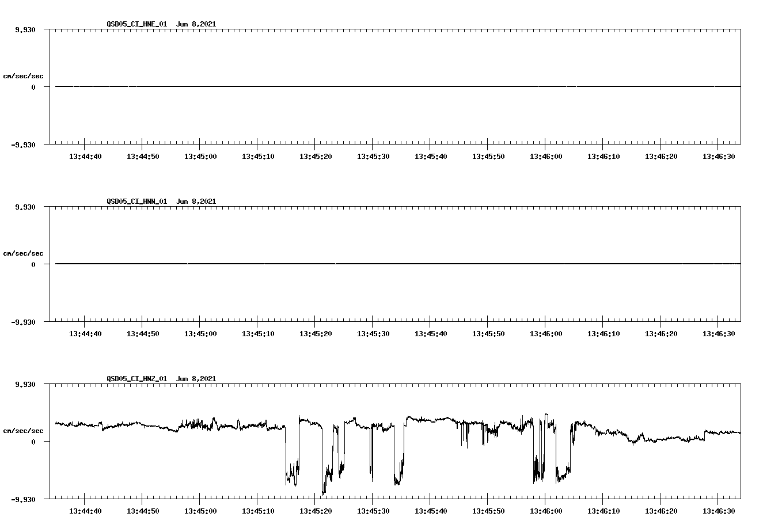Click the flat HNE trace line at 13:45:30
The image size is (782, 532).
tap(373, 86)
